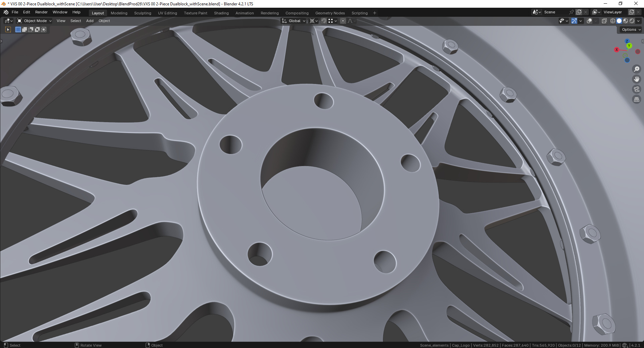
Task: Open the view layer browse dropdown
Action: tap(596, 12)
